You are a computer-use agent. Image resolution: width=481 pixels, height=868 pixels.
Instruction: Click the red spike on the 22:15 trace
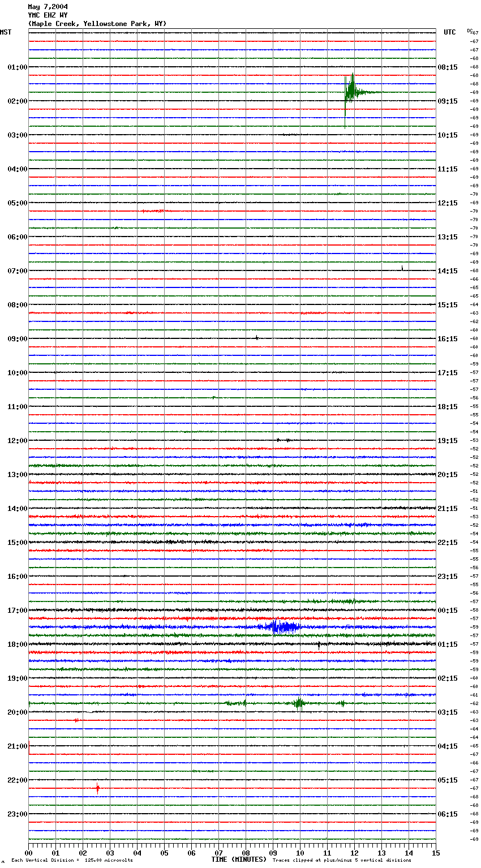(97, 788)
